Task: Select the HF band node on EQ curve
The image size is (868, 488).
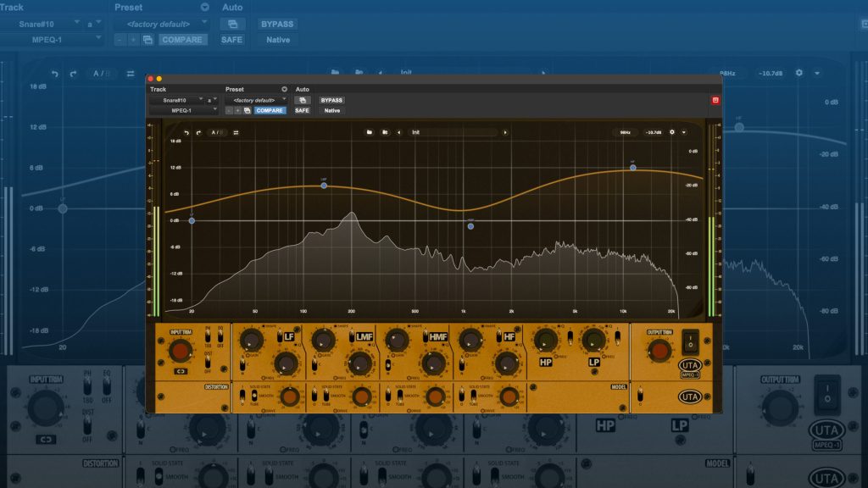Action: [632, 167]
